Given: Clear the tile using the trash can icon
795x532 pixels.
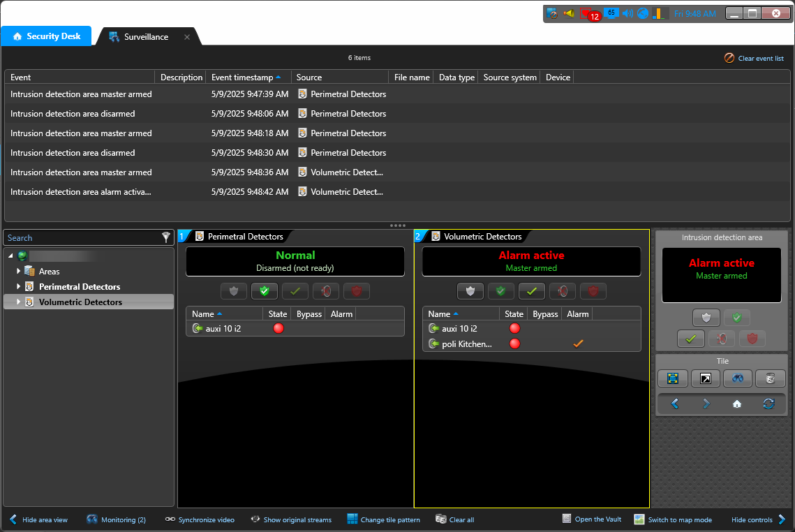Looking at the screenshot, I should [x=770, y=378].
